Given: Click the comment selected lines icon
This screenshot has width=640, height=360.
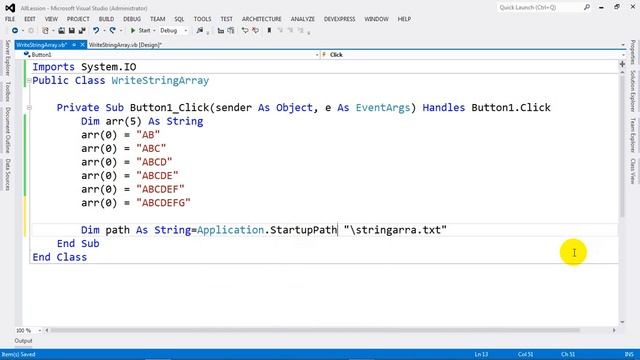Looking at the screenshot, I should pos(231,31).
